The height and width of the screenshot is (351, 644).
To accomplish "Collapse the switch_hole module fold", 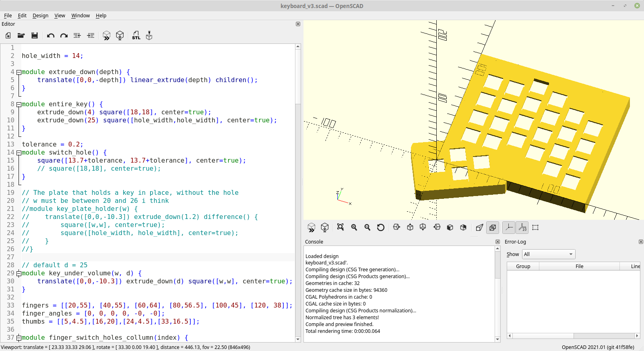I will point(19,153).
